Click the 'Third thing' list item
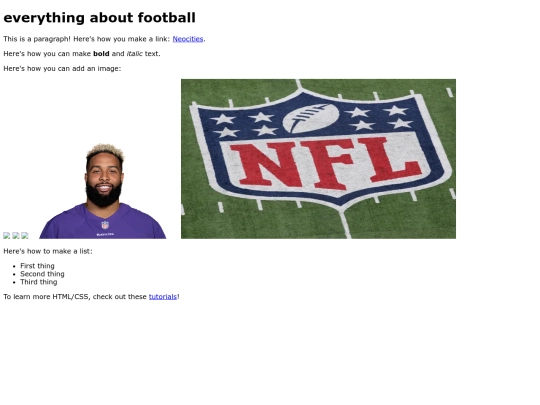The width and height of the screenshot is (540, 405). [x=39, y=282]
